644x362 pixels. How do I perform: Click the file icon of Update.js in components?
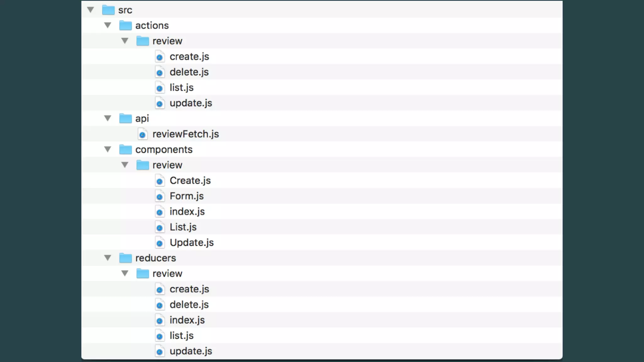pos(160,243)
